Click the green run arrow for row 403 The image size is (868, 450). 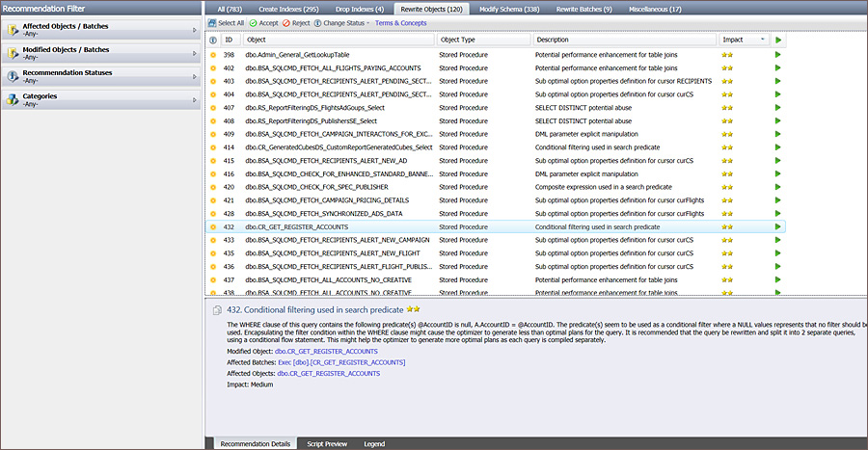pos(777,81)
